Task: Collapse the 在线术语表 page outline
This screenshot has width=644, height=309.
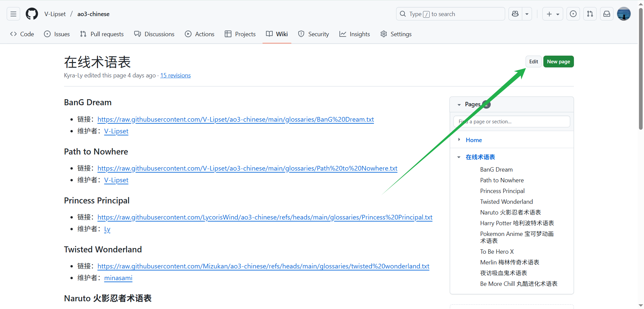Action: click(x=459, y=157)
